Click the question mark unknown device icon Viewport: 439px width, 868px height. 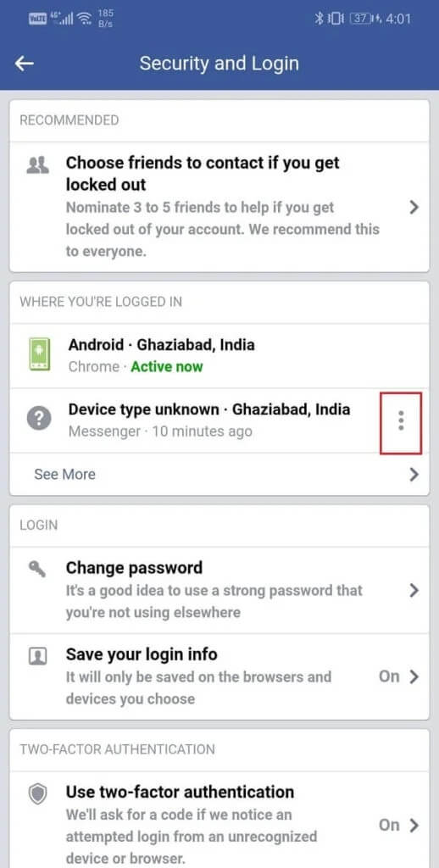point(39,419)
